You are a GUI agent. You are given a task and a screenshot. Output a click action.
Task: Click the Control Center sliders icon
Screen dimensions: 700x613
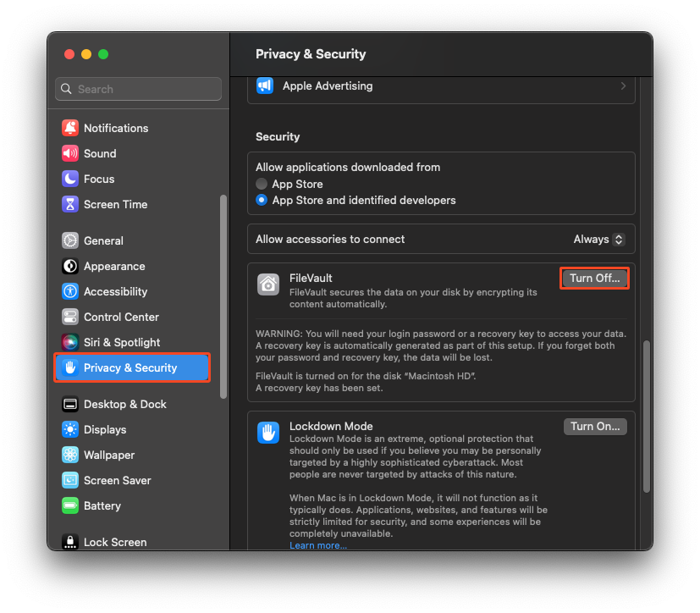pos(71,317)
